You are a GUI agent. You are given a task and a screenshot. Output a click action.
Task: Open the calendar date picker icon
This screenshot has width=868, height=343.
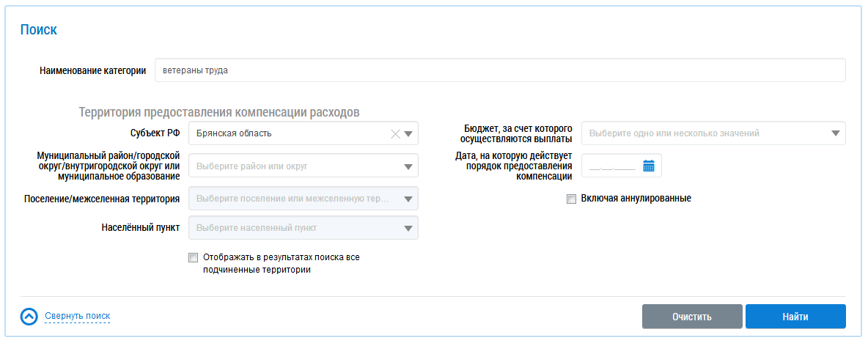pyautogui.click(x=649, y=166)
